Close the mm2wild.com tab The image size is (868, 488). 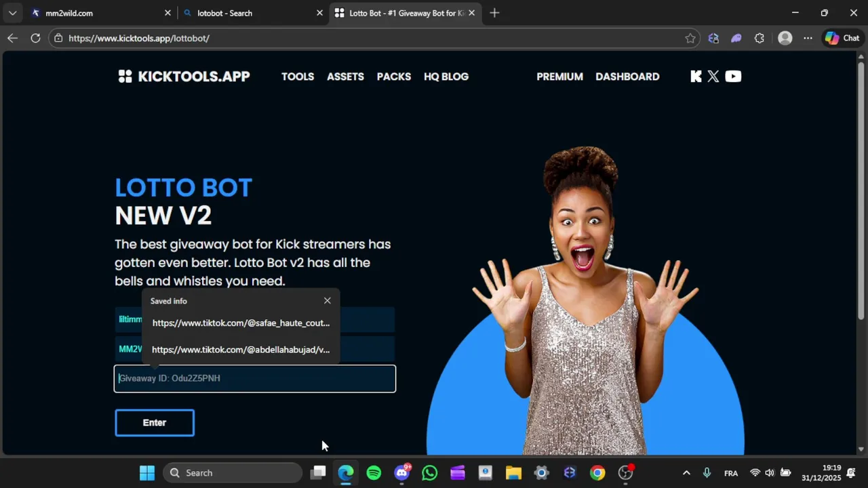click(x=167, y=13)
